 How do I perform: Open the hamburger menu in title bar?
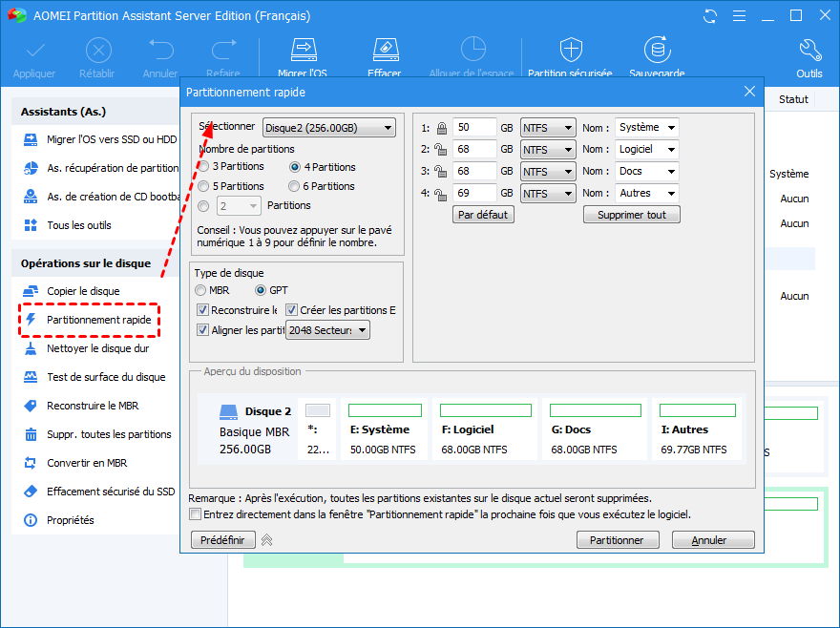coord(739,16)
